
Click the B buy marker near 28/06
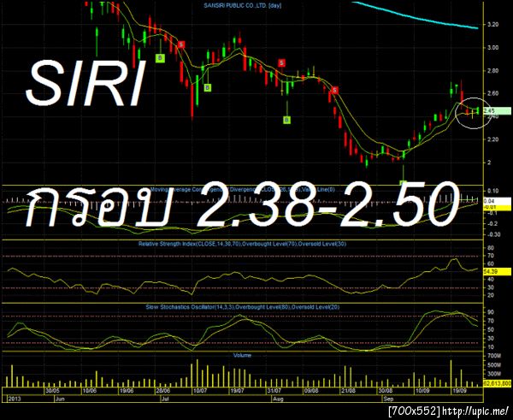[x=160, y=58]
